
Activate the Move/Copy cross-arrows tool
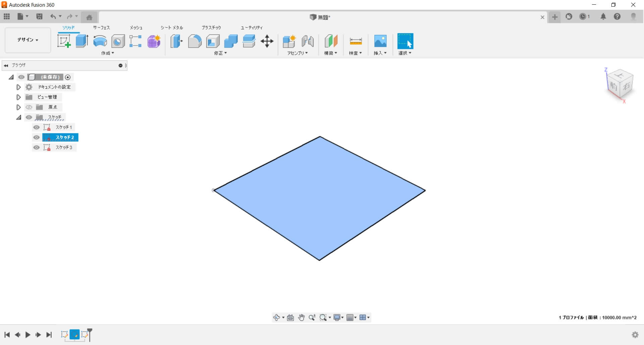coord(267,41)
